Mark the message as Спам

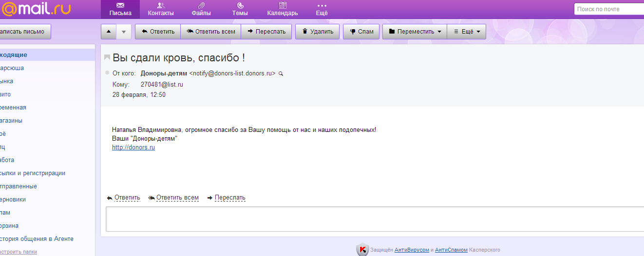(x=361, y=32)
